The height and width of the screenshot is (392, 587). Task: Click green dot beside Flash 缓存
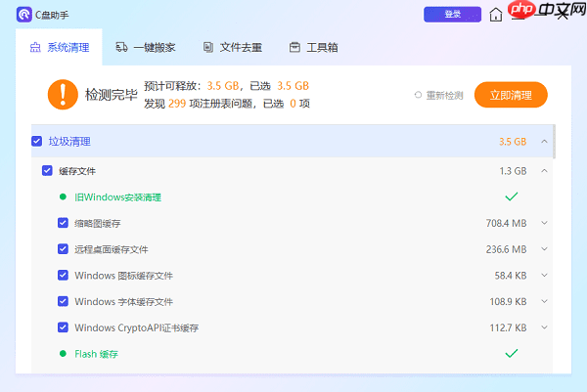[63, 354]
